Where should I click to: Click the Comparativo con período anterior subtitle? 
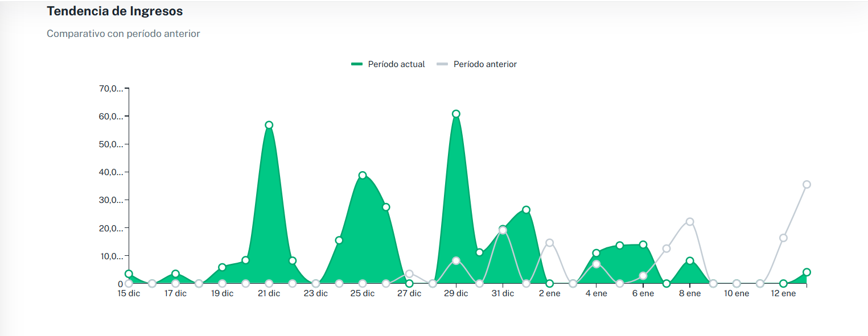click(x=123, y=34)
